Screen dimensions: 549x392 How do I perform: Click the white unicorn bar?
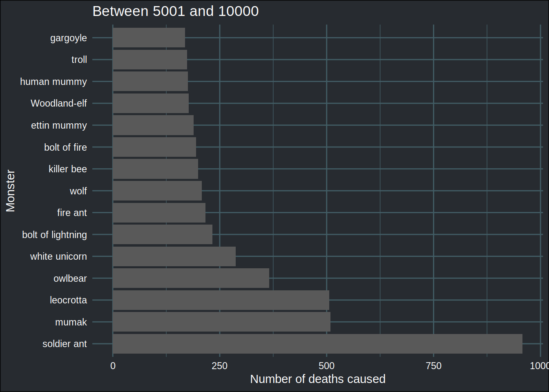[174, 256]
